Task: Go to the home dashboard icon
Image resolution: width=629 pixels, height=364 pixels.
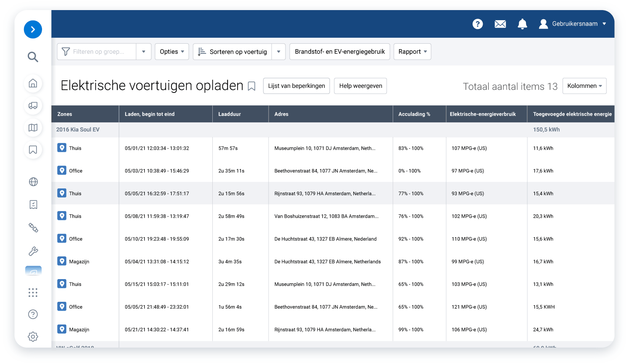Action: (x=33, y=83)
